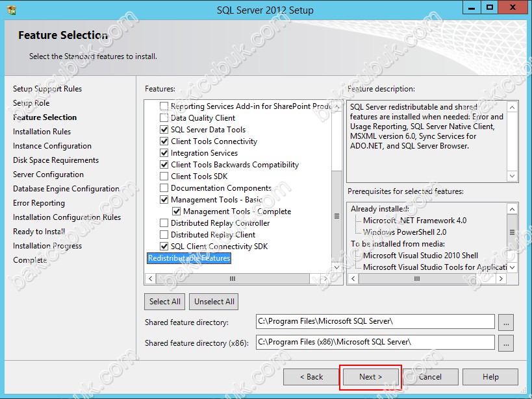Image resolution: width=532 pixels, height=399 pixels.
Task: Click the Feature description scroll down arrow
Action: coord(512,176)
